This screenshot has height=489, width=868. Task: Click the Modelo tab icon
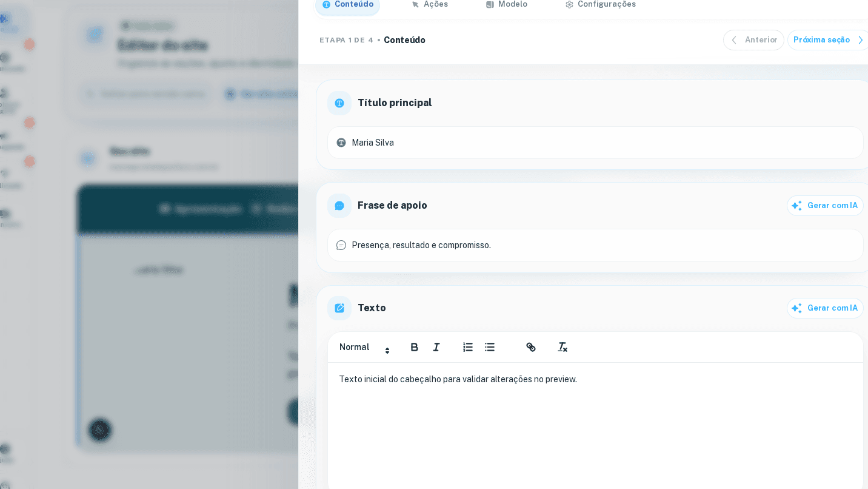coord(490,5)
